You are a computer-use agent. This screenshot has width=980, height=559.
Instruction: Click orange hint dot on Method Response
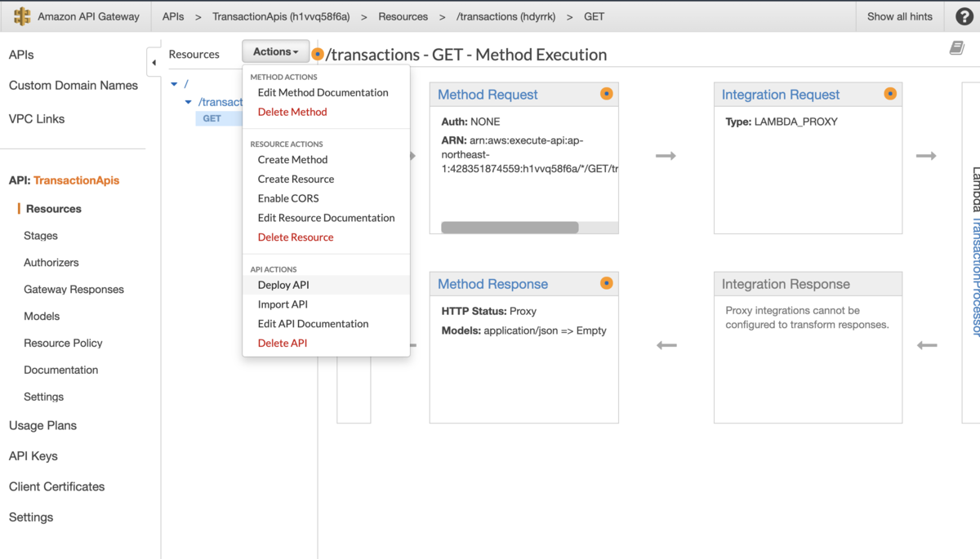tap(606, 283)
